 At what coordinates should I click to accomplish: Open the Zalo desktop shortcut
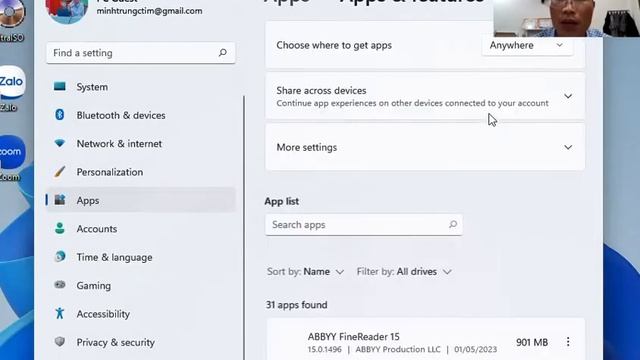(x=11, y=88)
